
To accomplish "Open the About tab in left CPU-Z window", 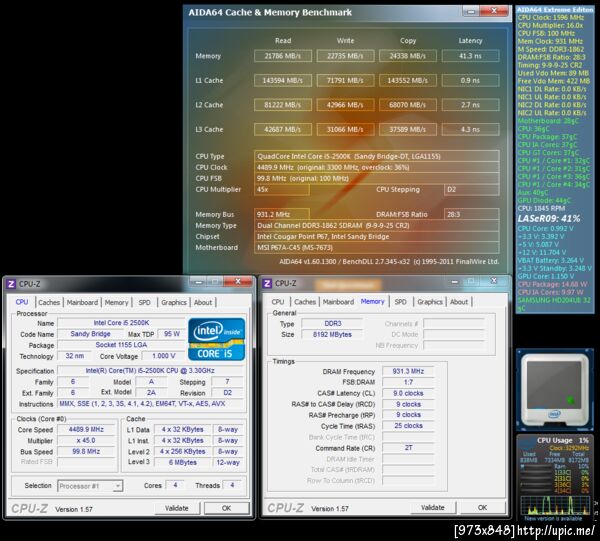I will coord(203,302).
